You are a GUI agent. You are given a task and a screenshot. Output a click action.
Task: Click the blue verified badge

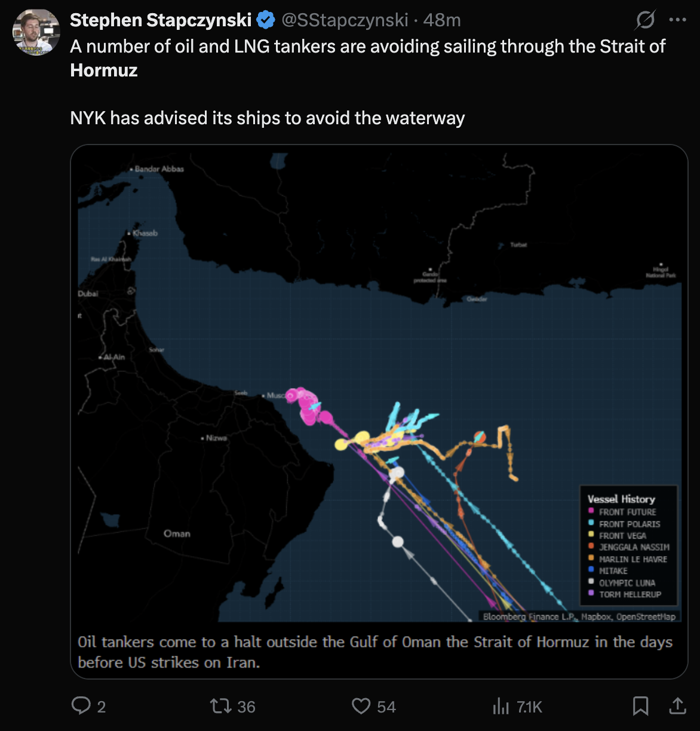(266, 20)
